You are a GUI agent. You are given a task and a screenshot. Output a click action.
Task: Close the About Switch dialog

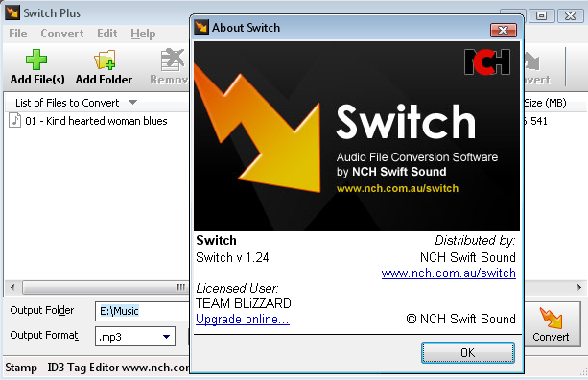(x=504, y=30)
